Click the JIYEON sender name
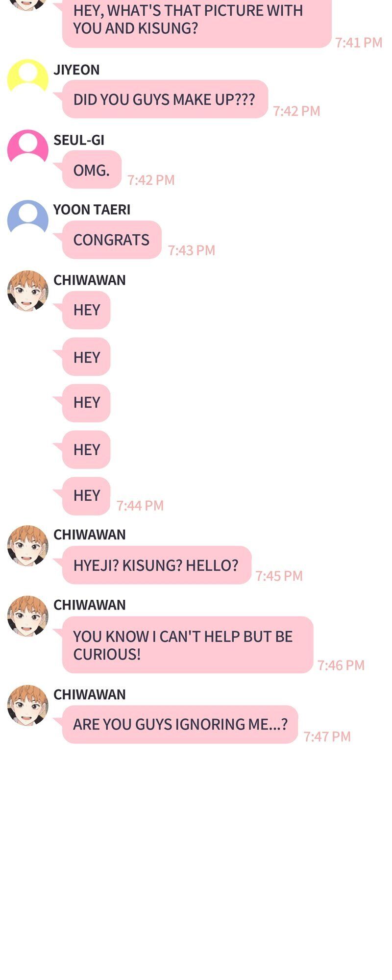 76,70
